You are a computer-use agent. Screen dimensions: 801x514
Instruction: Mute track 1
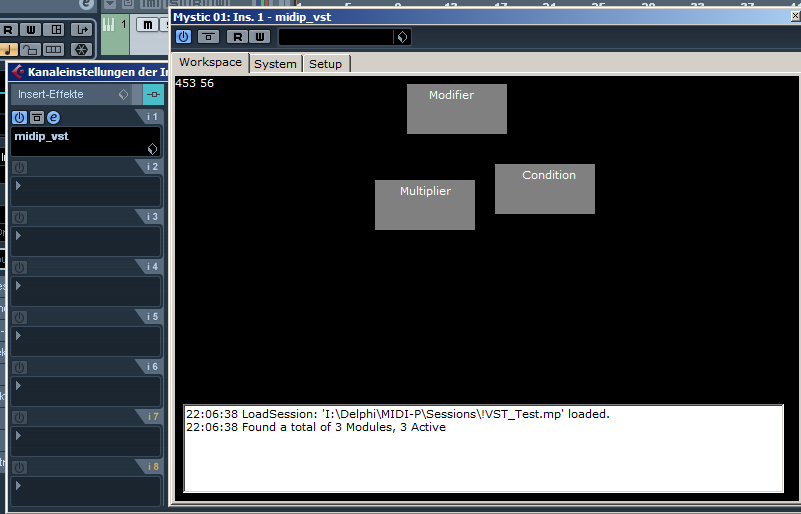click(x=148, y=25)
